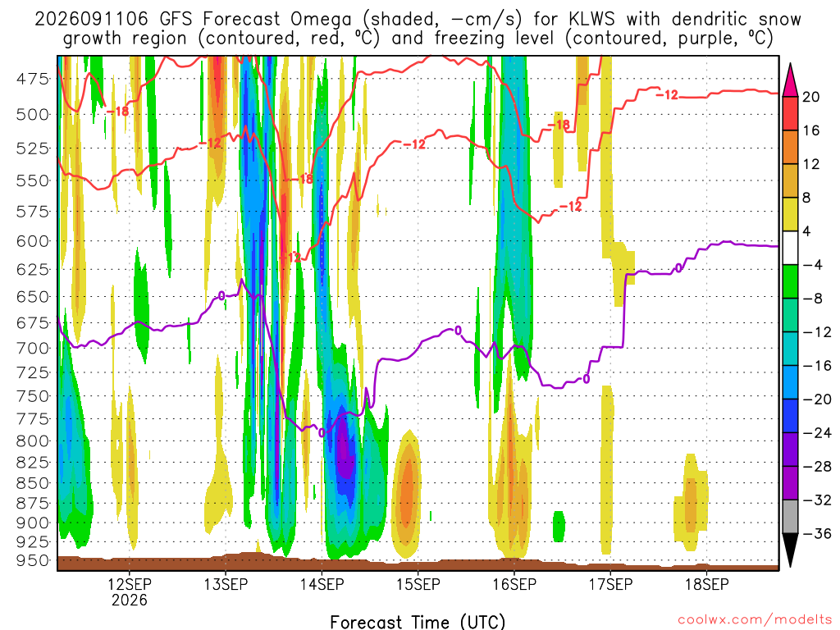Click the 950 pressure level label
The width and height of the screenshot is (840, 630).
point(33,561)
